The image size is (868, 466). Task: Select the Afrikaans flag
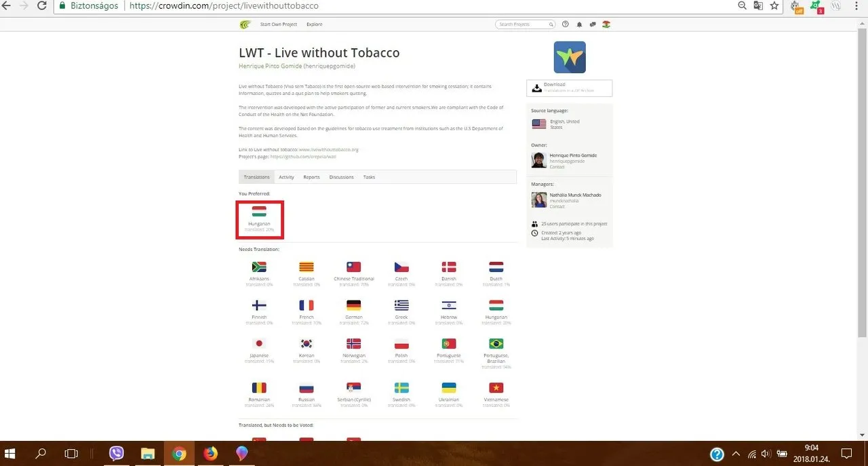point(259,267)
